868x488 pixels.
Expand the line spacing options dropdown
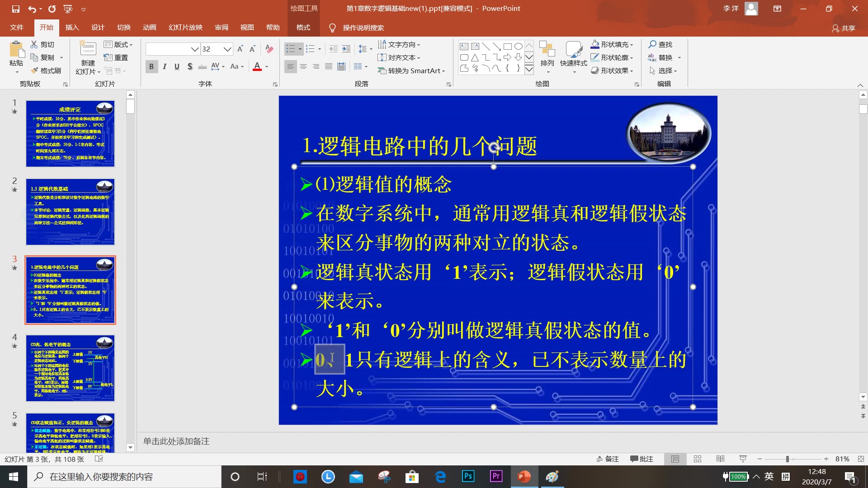[370, 49]
